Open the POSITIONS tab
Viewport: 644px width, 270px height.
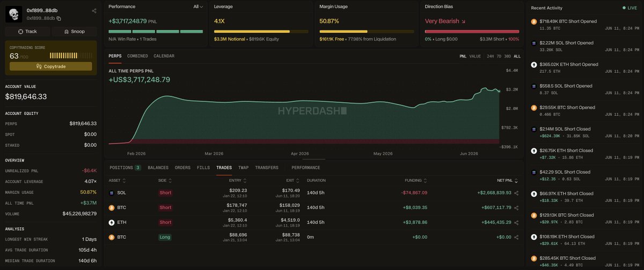point(125,168)
